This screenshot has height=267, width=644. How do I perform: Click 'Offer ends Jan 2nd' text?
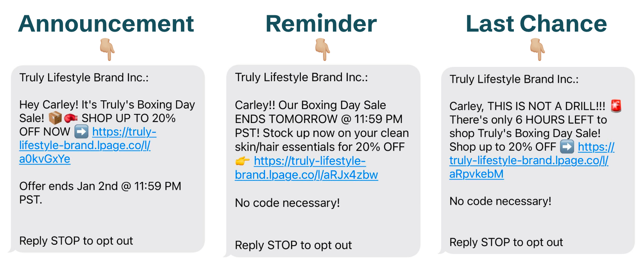tap(68, 186)
